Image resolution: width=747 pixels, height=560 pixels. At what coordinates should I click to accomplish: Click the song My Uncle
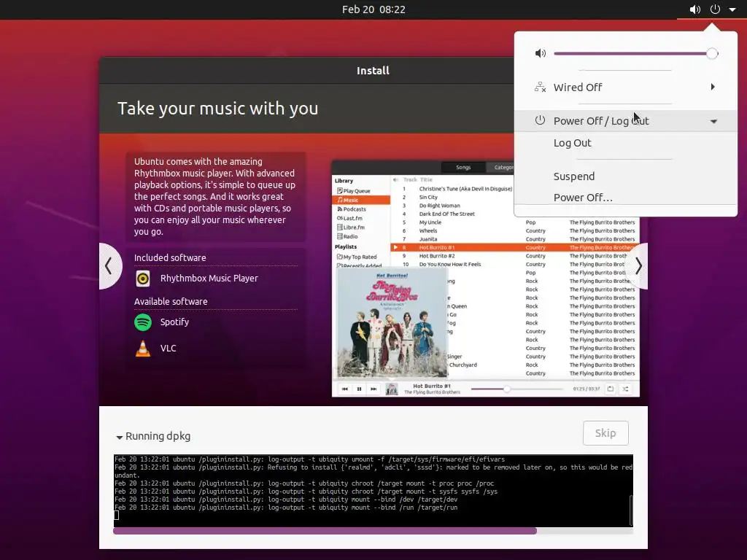tap(430, 222)
